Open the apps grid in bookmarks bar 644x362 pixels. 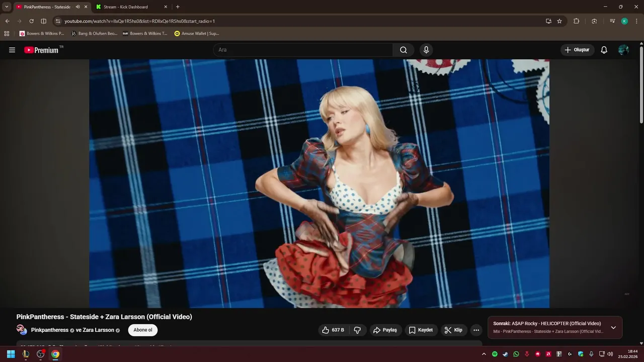point(7,34)
